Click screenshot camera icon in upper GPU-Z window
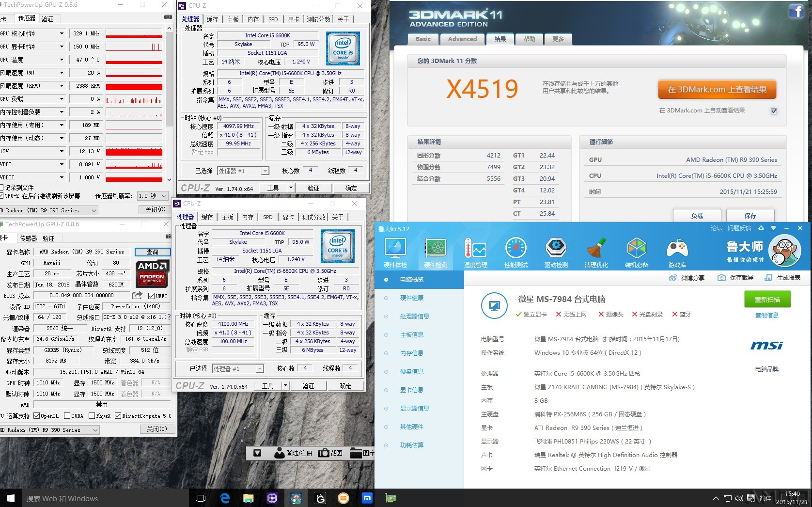The height and width of the screenshot is (507, 812). pyautogui.click(x=168, y=16)
